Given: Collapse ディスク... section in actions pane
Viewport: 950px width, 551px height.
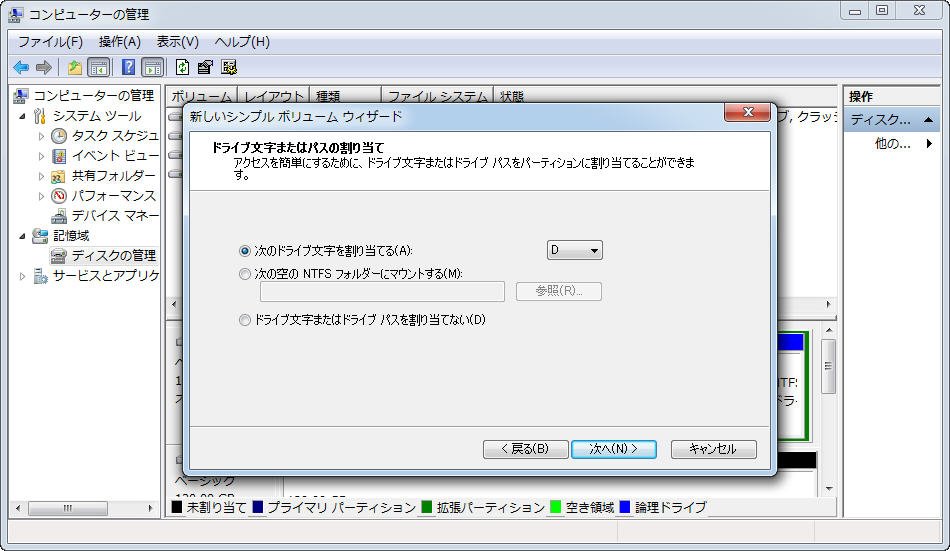Looking at the screenshot, I should [928, 120].
